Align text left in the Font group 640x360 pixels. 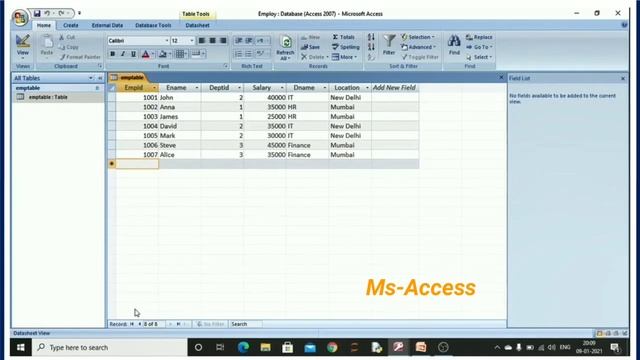coord(202,40)
